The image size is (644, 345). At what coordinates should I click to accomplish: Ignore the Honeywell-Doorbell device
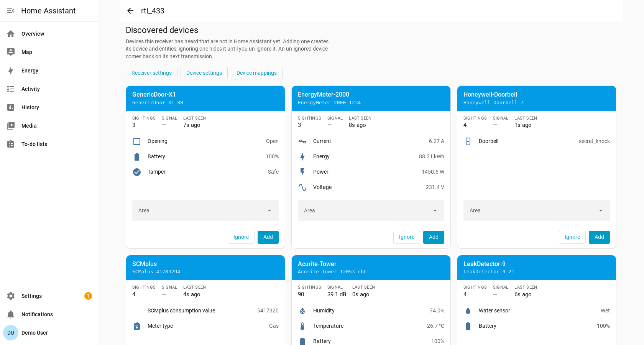coord(572,237)
